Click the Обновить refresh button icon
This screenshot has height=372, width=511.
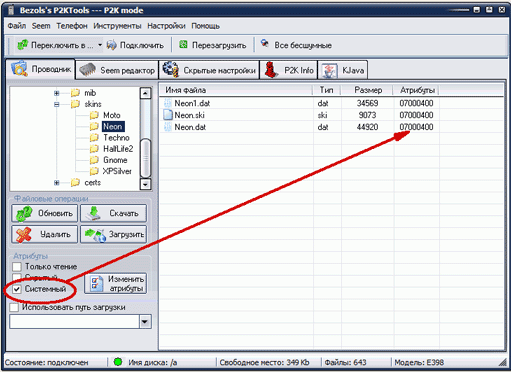point(24,213)
